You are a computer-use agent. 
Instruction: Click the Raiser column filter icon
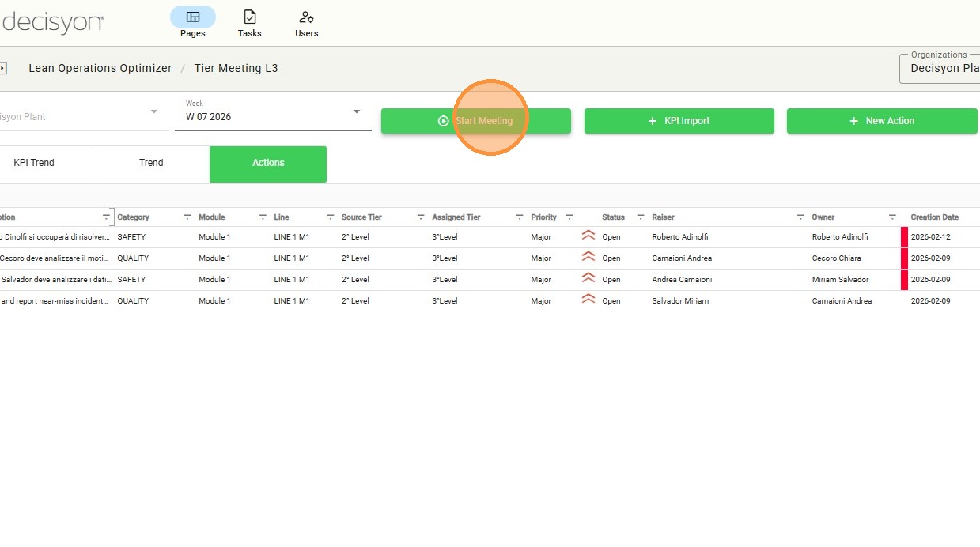(x=800, y=217)
